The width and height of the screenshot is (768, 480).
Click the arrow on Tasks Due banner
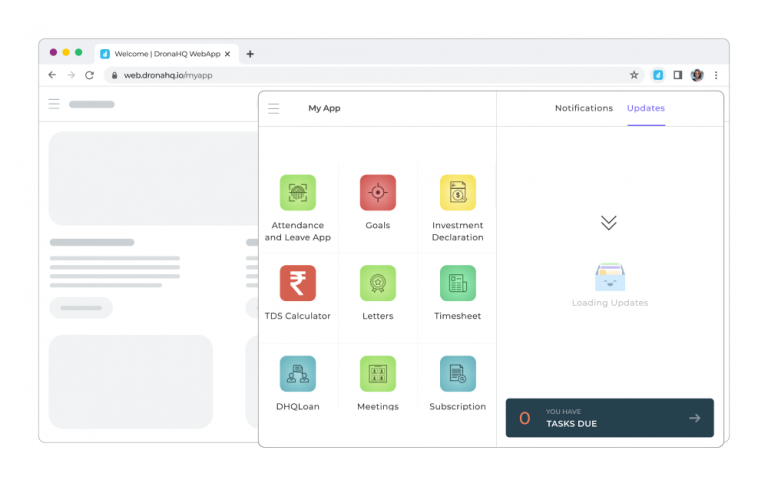pyautogui.click(x=695, y=418)
